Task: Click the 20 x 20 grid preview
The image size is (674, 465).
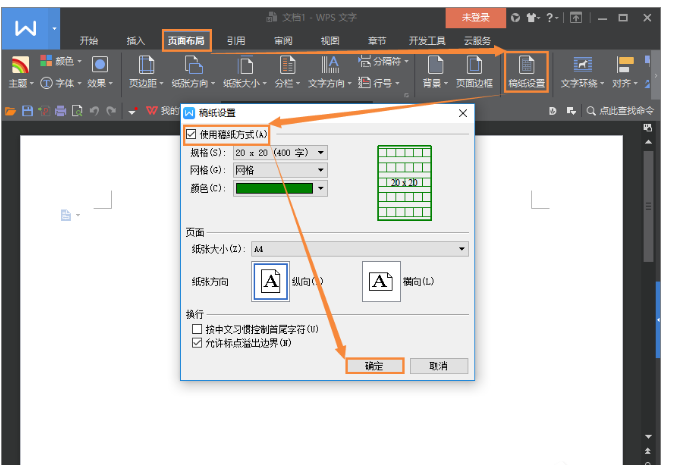Action: (404, 183)
